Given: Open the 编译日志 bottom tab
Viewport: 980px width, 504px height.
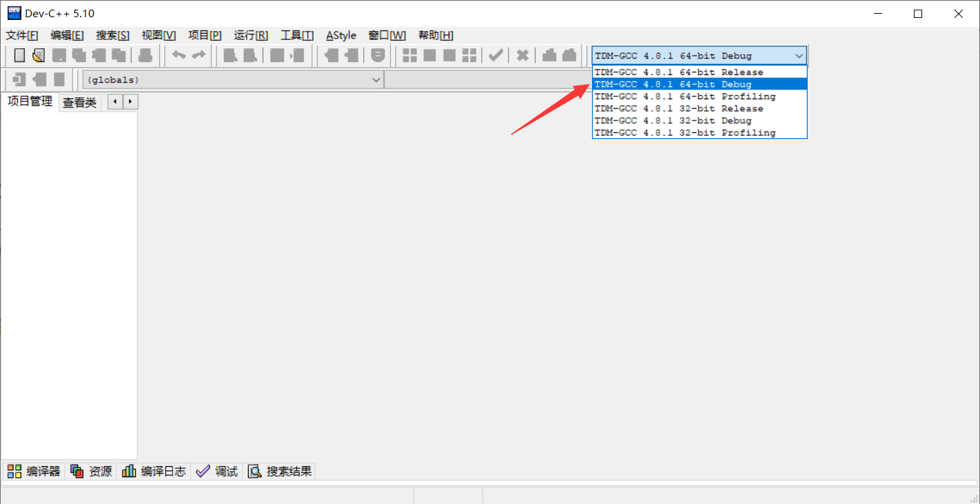Looking at the screenshot, I should [154, 471].
